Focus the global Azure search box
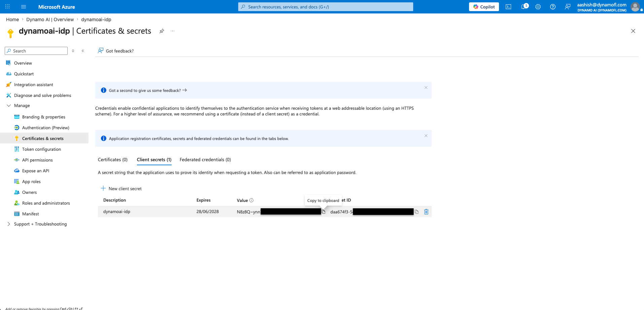This screenshot has width=644, height=310. pyautogui.click(x=326, y=7)
